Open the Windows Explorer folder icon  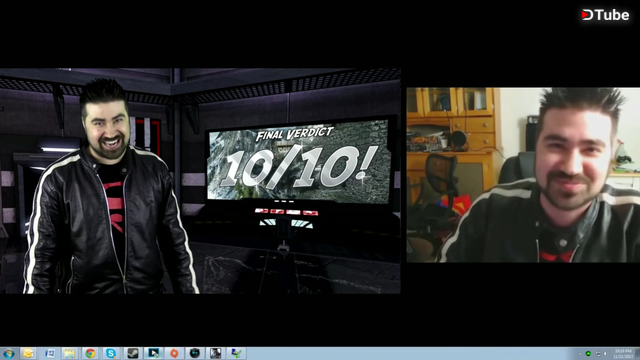coord(70,353)
